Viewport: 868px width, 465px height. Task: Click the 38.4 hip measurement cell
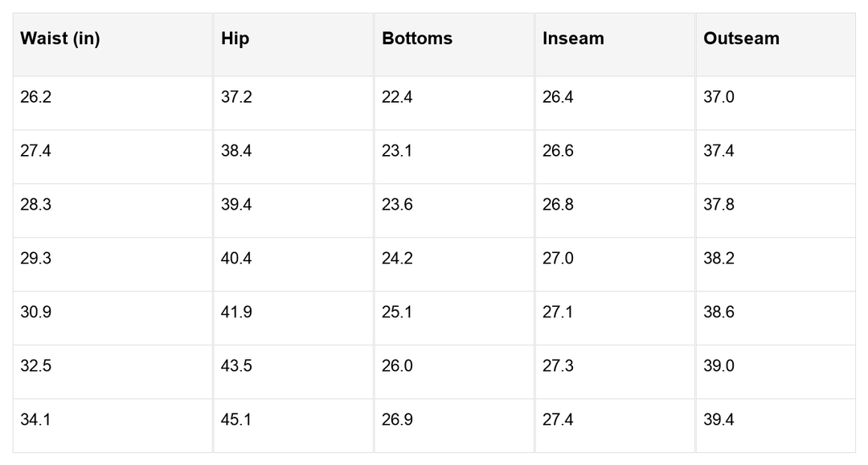(236, 151)
